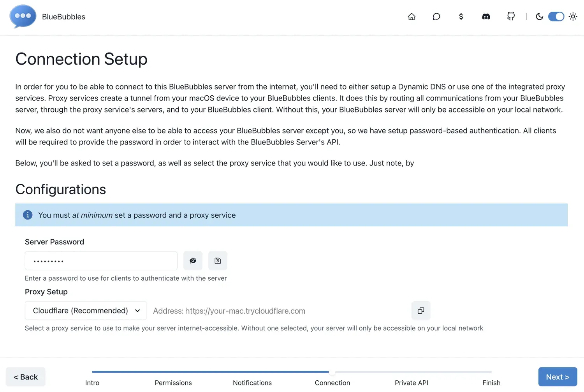Click the sun light mode icon
The width and height of the screenshot is (584, 392).
[x=573, y=16]
